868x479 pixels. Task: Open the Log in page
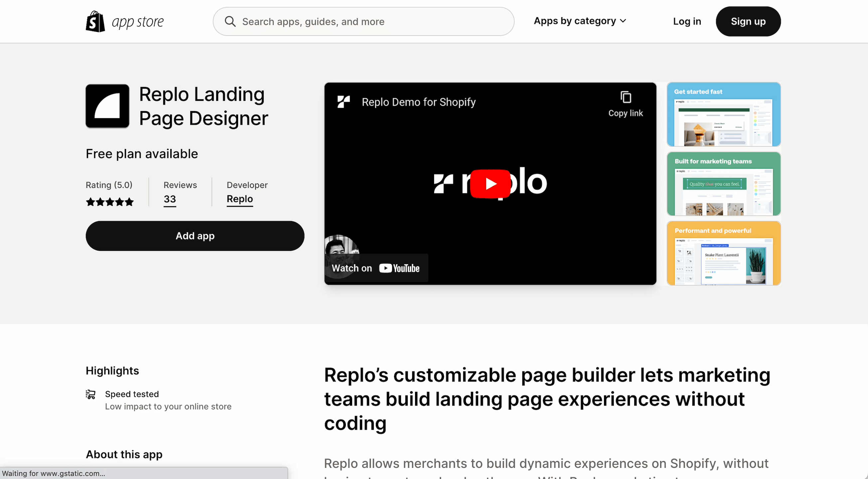click(687, 21)
